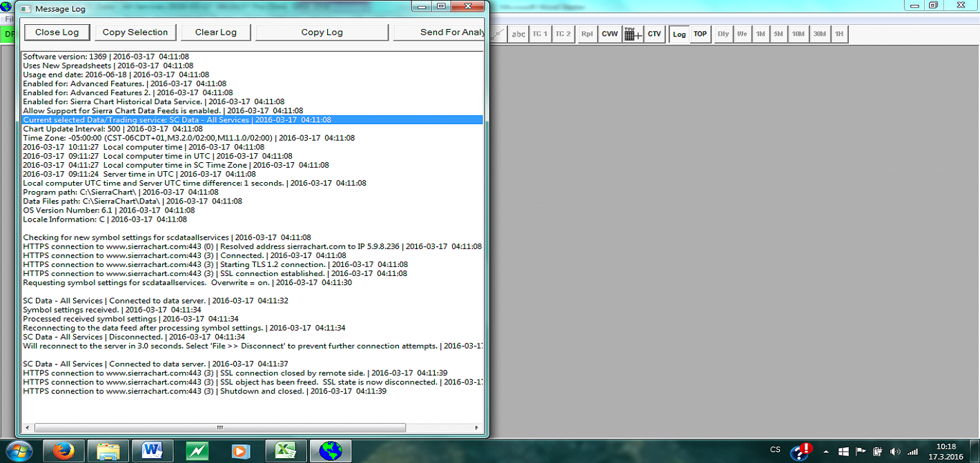The image size is (980, 463).
Task: Select the abc text tool
Action: tap(518, 34)
